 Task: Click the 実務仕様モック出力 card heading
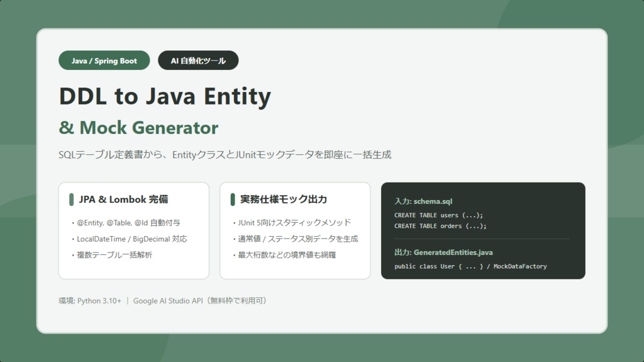tap(284, 200)
